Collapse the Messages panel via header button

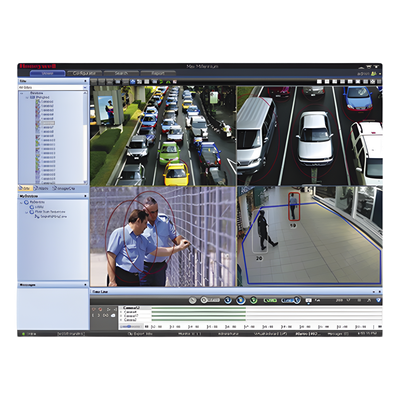coord(85,285)
